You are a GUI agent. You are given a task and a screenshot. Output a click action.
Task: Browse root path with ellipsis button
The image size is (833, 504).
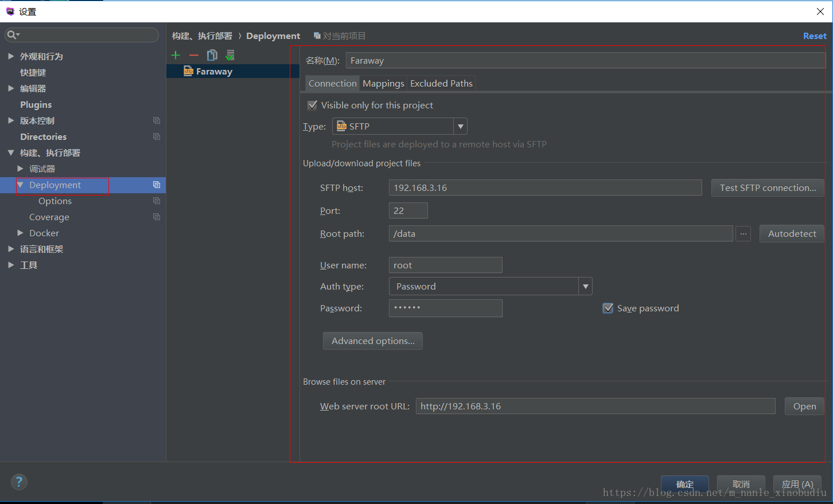point(743,233)
